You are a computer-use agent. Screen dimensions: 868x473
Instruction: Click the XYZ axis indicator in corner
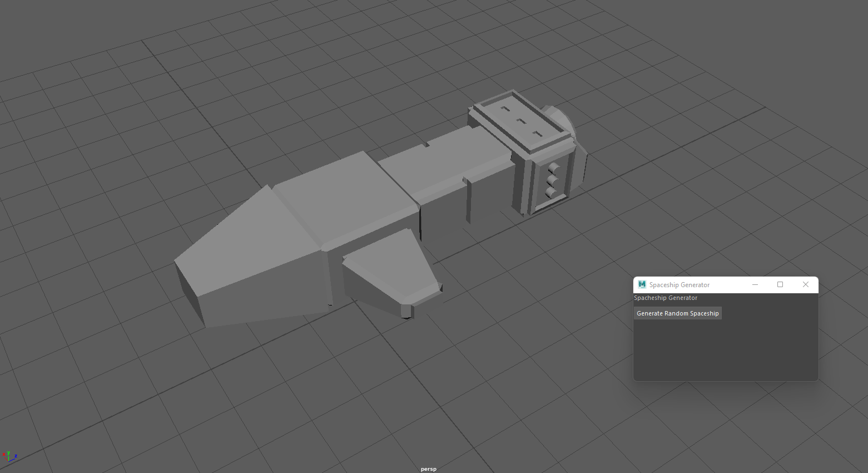[9, 457]
